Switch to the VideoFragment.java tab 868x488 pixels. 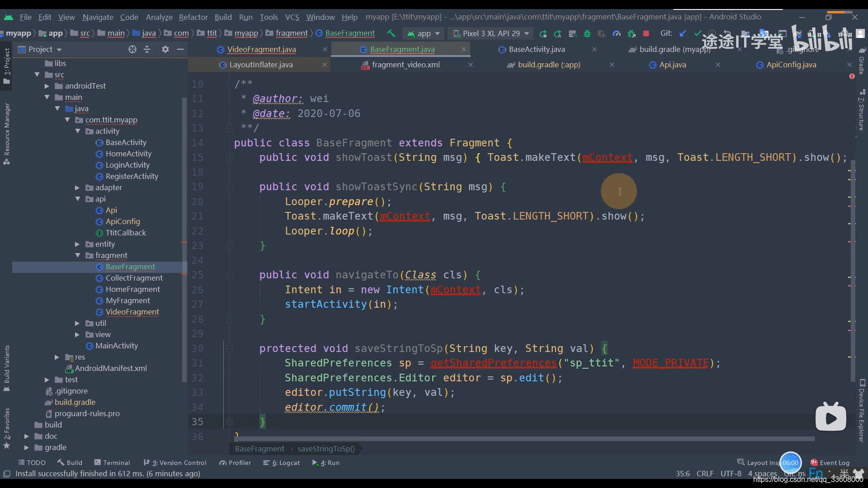[261, 49]
